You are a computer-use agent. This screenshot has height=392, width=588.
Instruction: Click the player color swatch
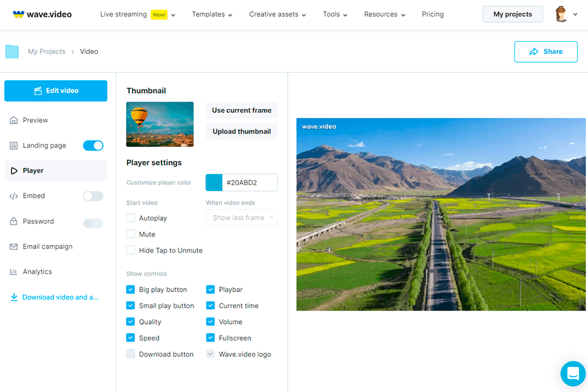[x=214, y=183]
